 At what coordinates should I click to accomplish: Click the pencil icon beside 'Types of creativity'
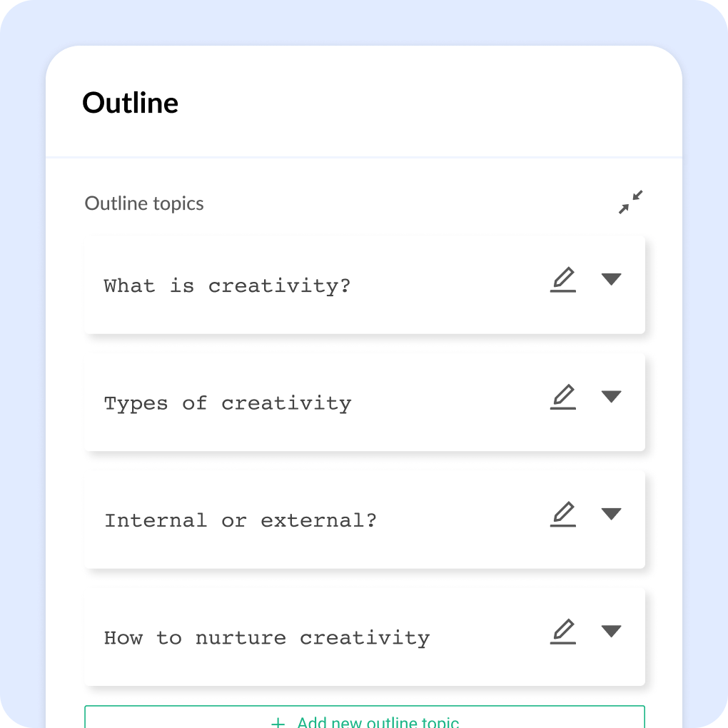tap(563, 397)
